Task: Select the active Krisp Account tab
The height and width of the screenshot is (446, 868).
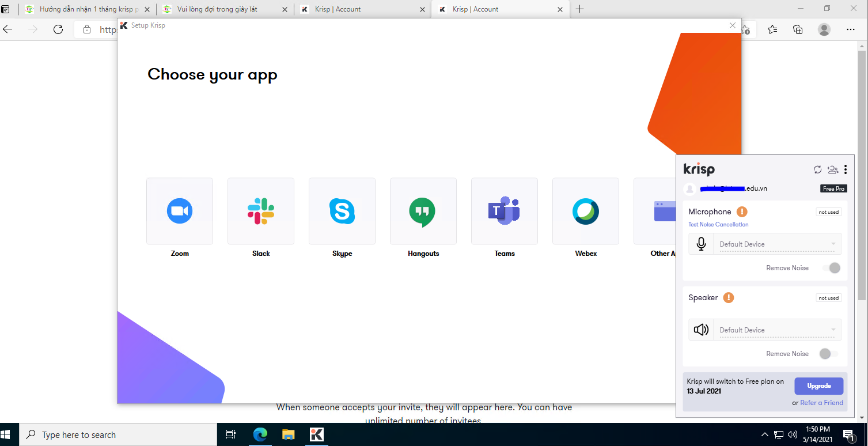Action: click(500, 9)
